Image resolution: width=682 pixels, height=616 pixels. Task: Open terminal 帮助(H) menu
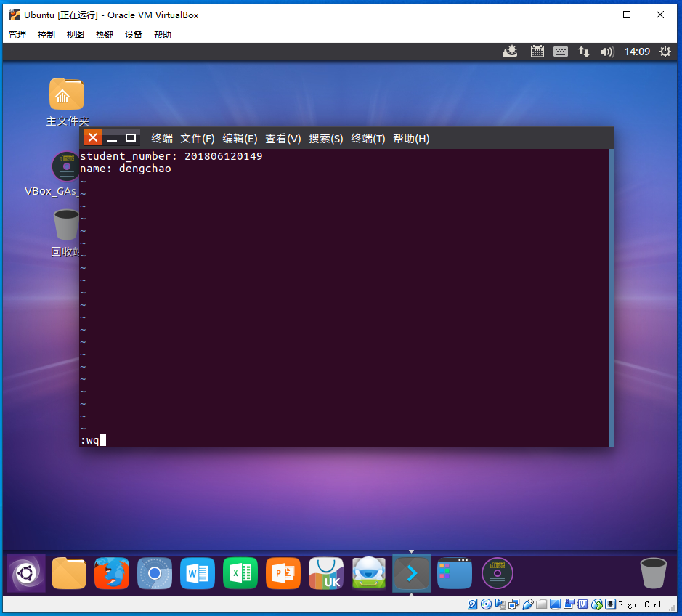[x=412, y=138]
